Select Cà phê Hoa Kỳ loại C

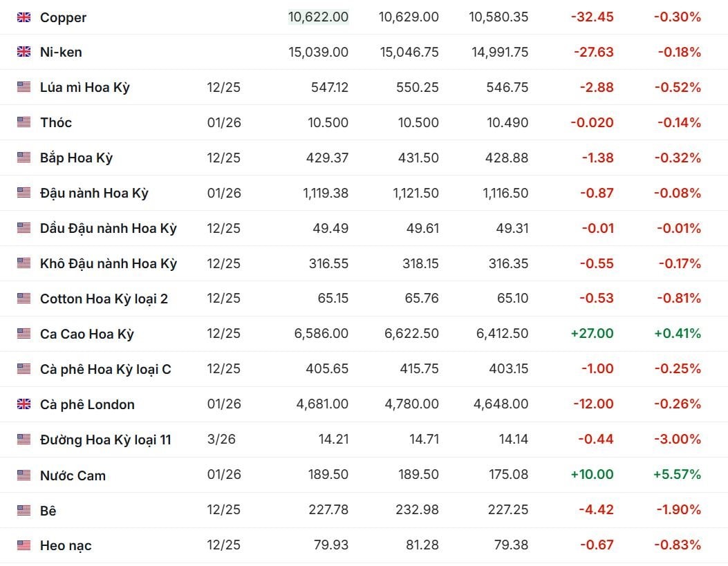click(105, 369)
